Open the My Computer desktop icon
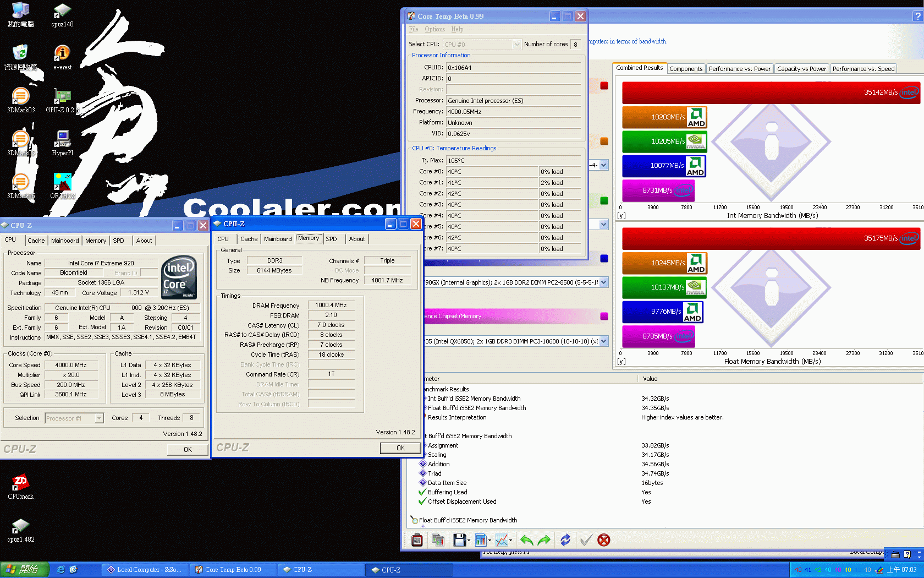 [20, 15]
